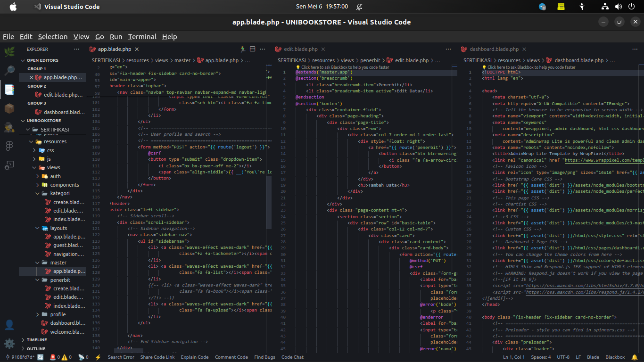Click the Spaces: 4 indentation setting
The height and width of the screenshot is (362, 644).
(541, 357)
